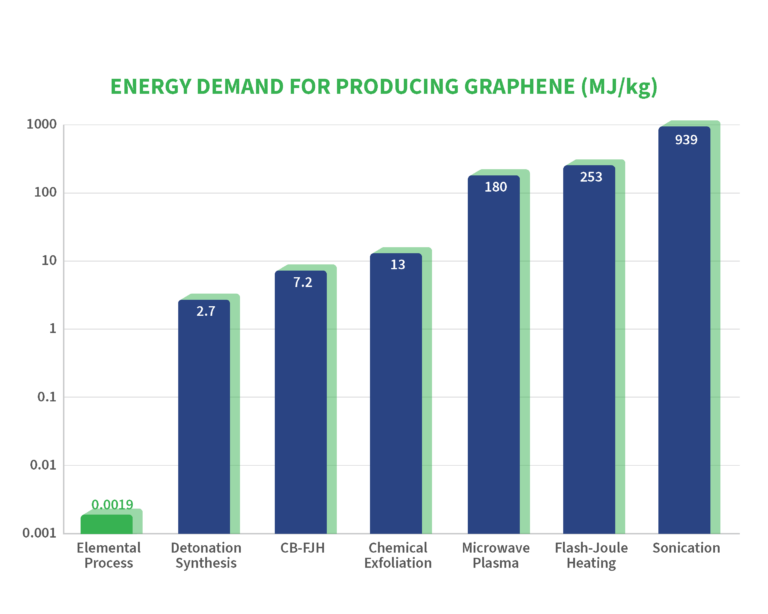The height and width of the screenshot is (614, 768).
Task: Select the Sonication bar
Action: 684,330
